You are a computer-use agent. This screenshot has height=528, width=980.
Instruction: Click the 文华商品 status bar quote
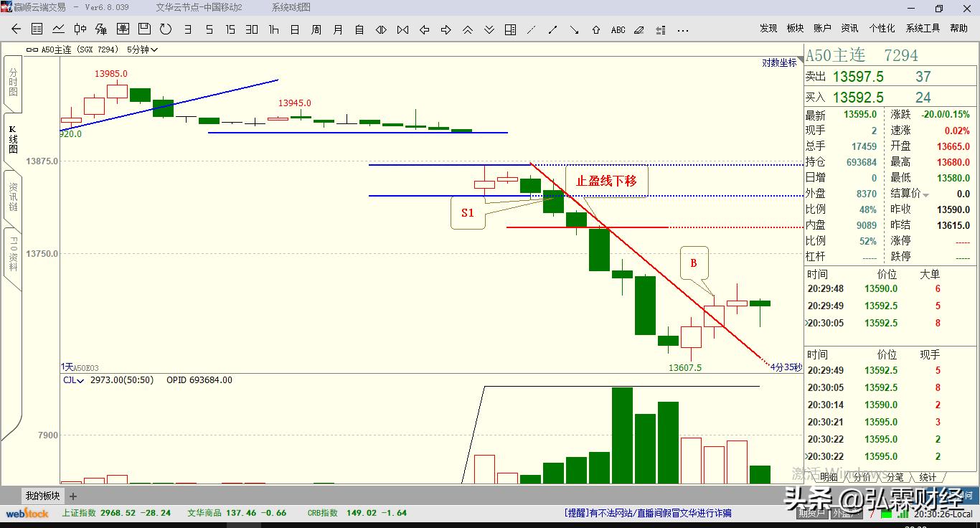point(237,513)
